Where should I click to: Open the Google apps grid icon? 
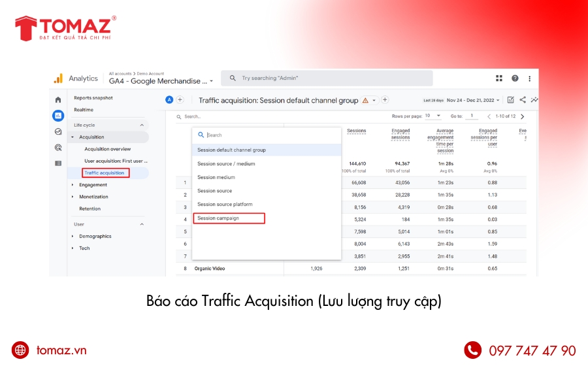[x=499, y=78]
